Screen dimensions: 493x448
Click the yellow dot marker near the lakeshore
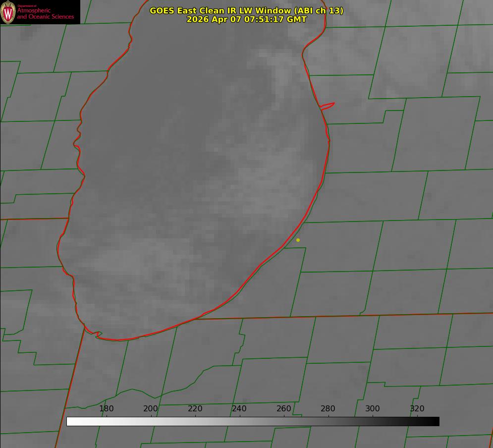tap(298, 240)
